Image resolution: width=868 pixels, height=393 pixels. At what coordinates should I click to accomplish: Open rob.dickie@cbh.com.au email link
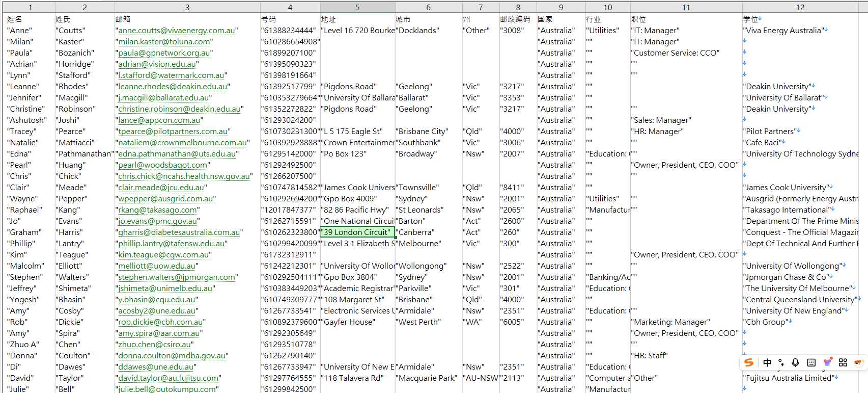tap(160, 322)
